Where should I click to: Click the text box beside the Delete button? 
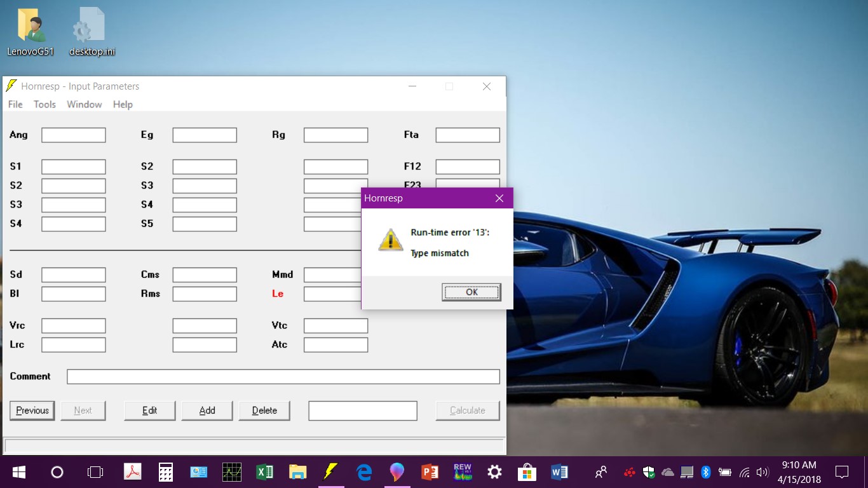363,410
